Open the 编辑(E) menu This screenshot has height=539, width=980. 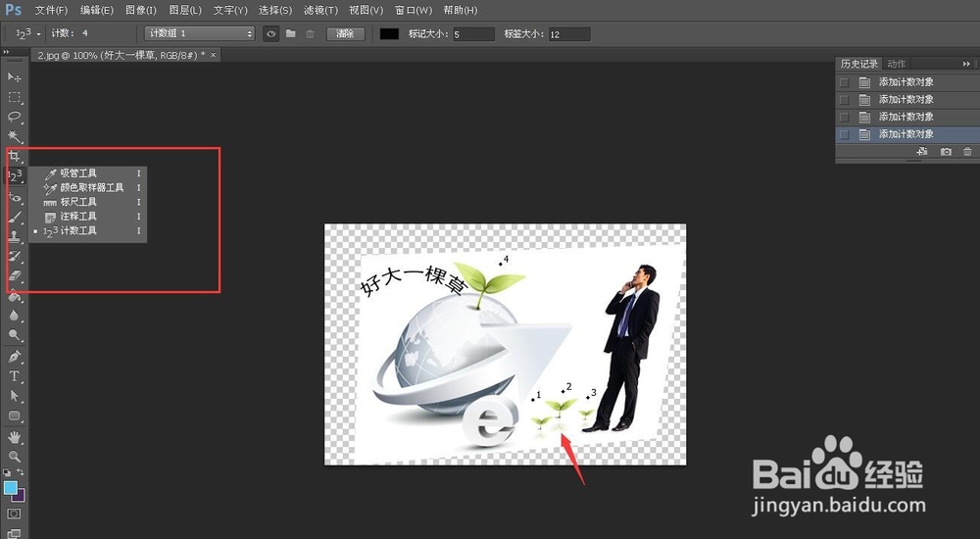(x=97, y=10)
